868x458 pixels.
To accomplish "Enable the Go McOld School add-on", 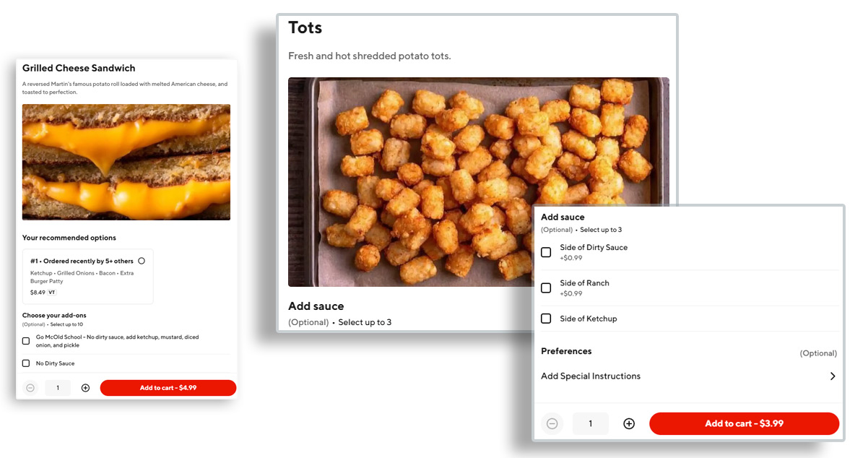I will [x=26, y=341].
